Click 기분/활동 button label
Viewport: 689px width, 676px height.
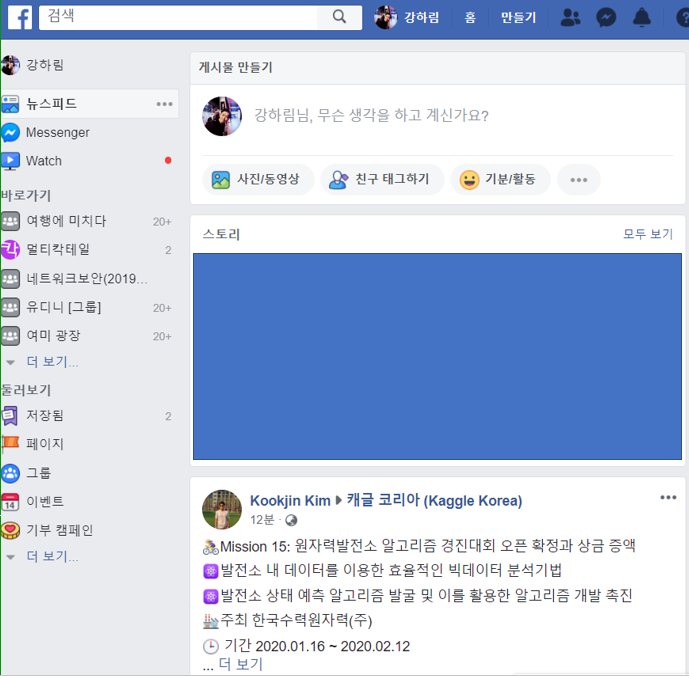pos(510,179)
